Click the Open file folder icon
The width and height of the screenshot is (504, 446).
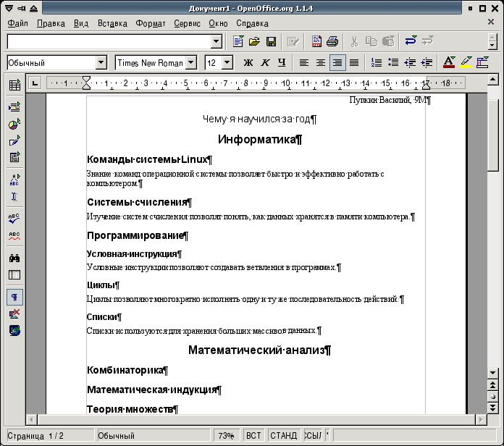pos(254,41)
